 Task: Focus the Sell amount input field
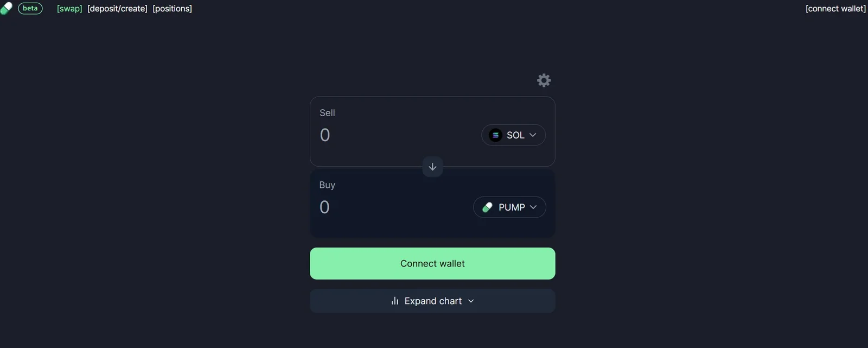(396, 135)
